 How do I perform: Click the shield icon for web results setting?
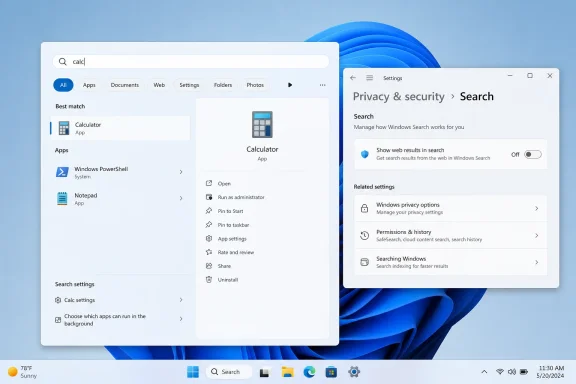[364, 154]
